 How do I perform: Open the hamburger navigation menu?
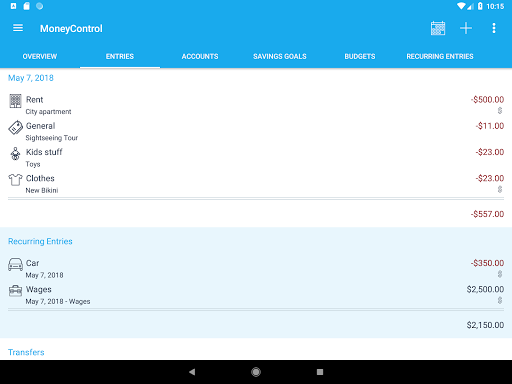(x=18, y=28)
